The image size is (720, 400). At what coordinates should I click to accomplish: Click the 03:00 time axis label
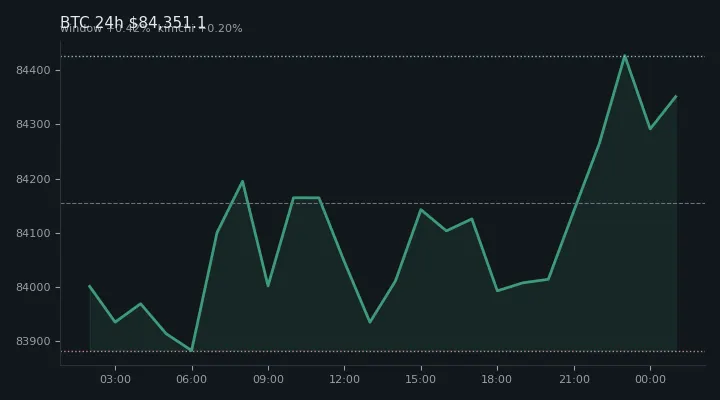tap(115, 379)
